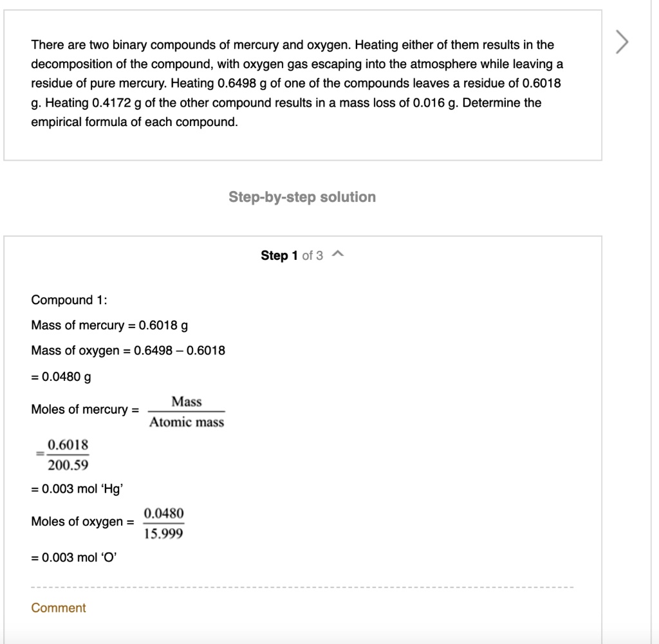Click the Mass over Atomic mass formula
659x644 pixels.
185,411
